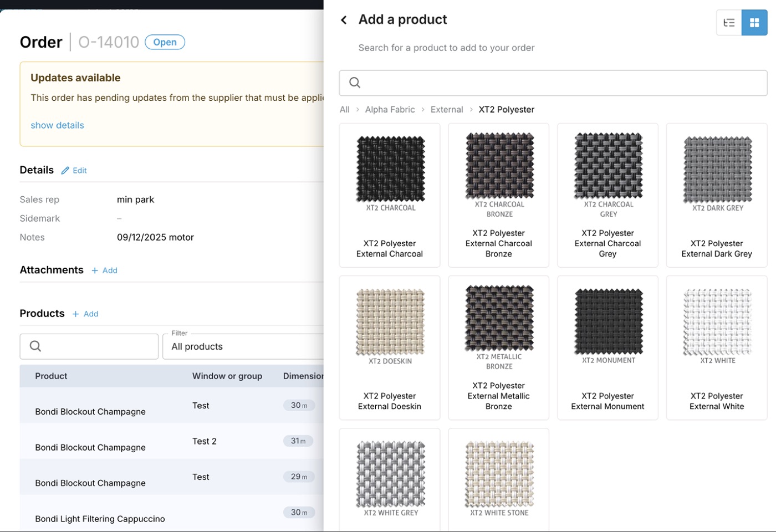776x532 pixels.
Task: Open External breadcrumb level
Action: [447, 110]
